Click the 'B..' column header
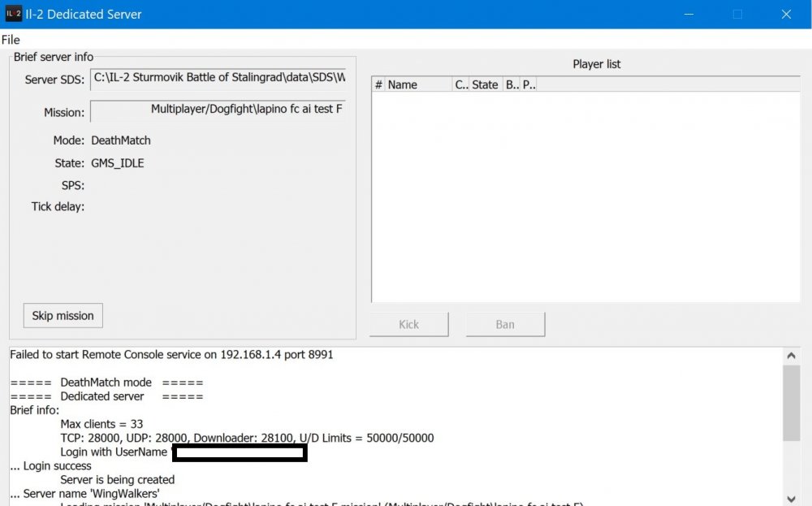The width and height of the screenshot is (812, 506). point(512,84)
